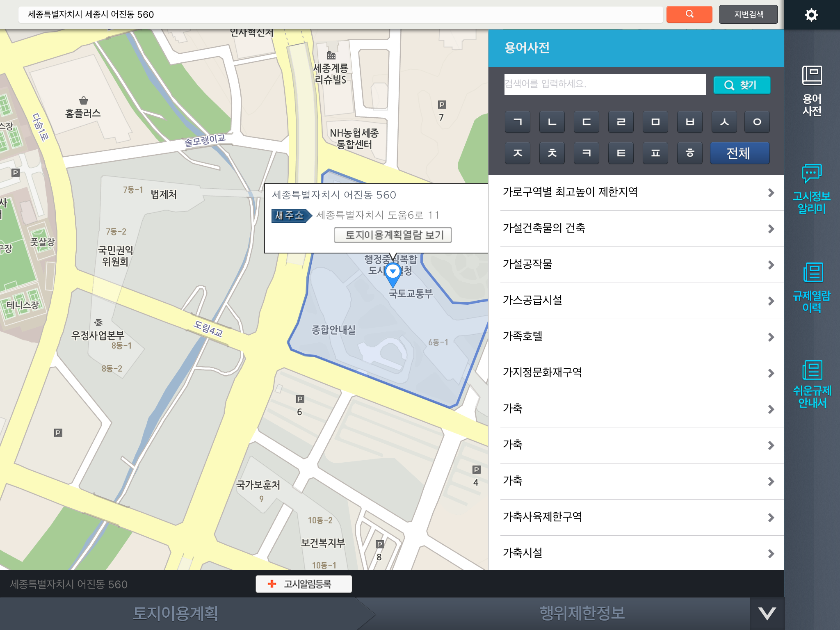This screenshot has height=630, width=840.
Task: Select the 가로구역별 최고높이 제한지역 glossary term
Action: tap(570, 192)
